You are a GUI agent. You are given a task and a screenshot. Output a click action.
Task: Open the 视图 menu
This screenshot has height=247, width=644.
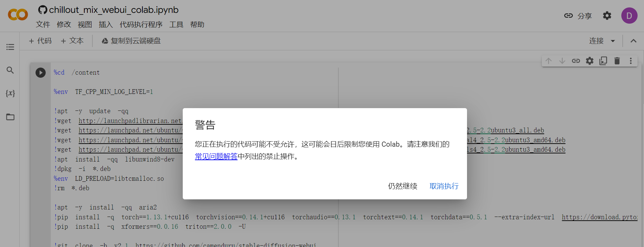pyautogui.click(x=85, y=25)
